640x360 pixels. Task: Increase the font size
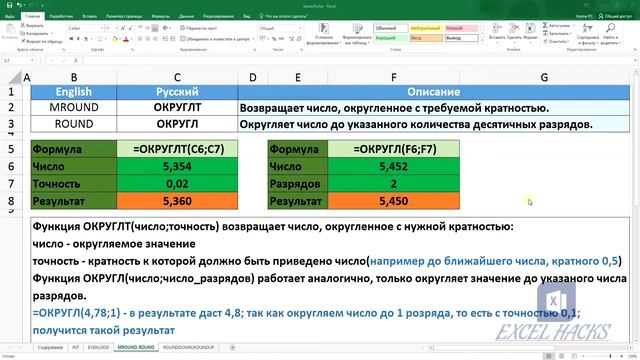[123, 28]
